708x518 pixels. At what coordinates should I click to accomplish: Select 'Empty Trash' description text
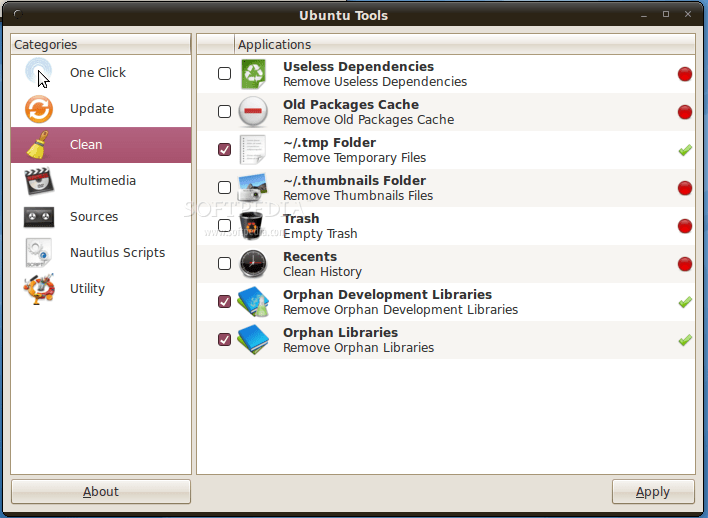click(x=320, y=234)
